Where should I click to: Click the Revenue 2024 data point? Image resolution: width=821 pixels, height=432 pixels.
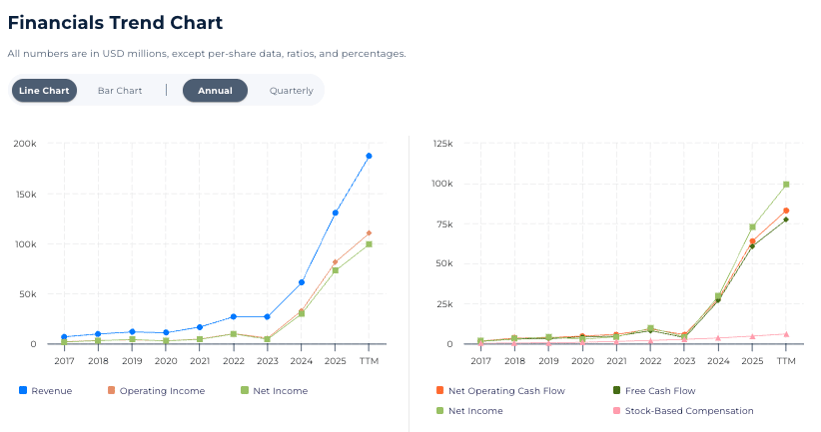[301, 282]
